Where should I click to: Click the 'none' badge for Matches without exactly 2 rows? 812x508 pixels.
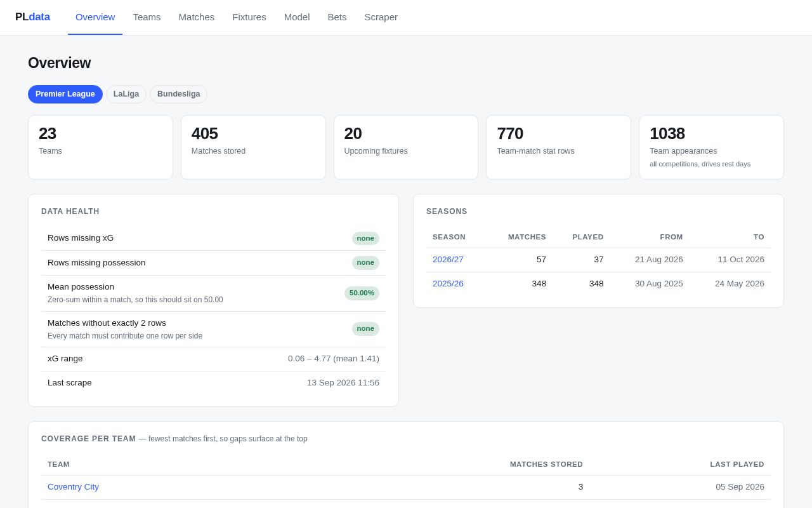(365, 329)
